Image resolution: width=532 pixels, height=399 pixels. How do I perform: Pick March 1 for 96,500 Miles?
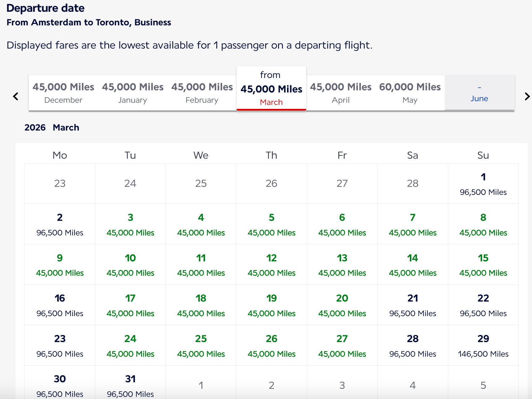click(483, 184)
